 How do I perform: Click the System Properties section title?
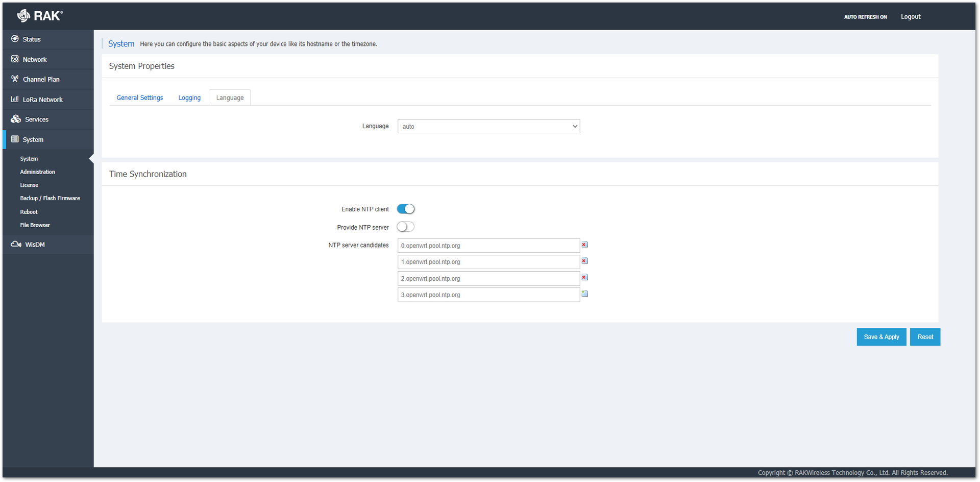[x=142, y=66]
